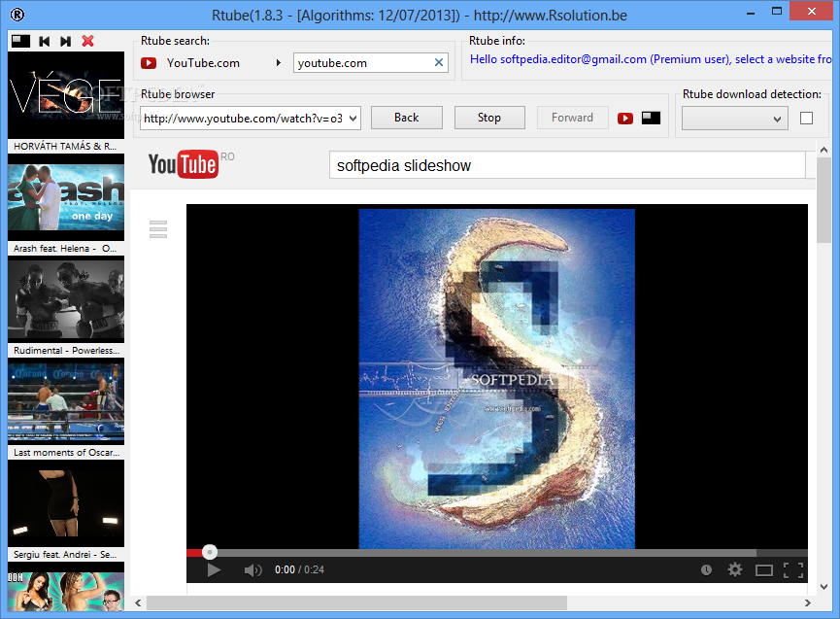This screenshot has width=840, height=619.
Task: Open the Rtube browser URL dropdown
Action: pos(353,119)
